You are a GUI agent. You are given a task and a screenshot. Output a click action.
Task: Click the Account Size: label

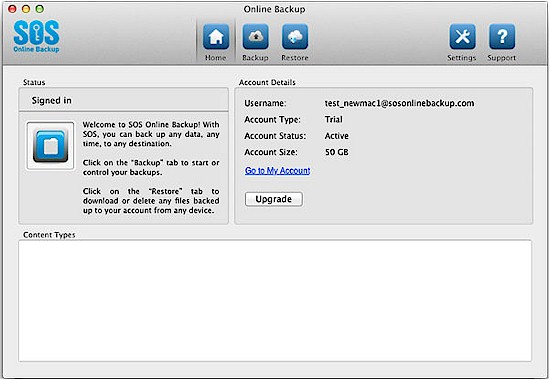pos(271,152)
